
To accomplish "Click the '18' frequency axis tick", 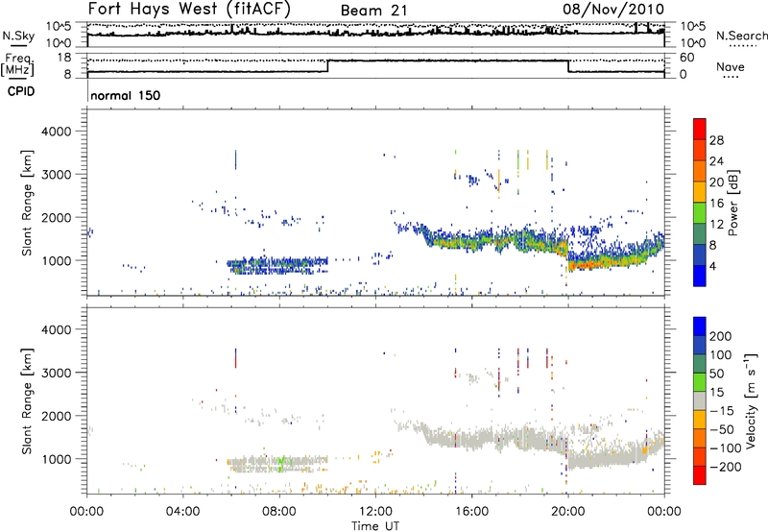I will point(63,58).
